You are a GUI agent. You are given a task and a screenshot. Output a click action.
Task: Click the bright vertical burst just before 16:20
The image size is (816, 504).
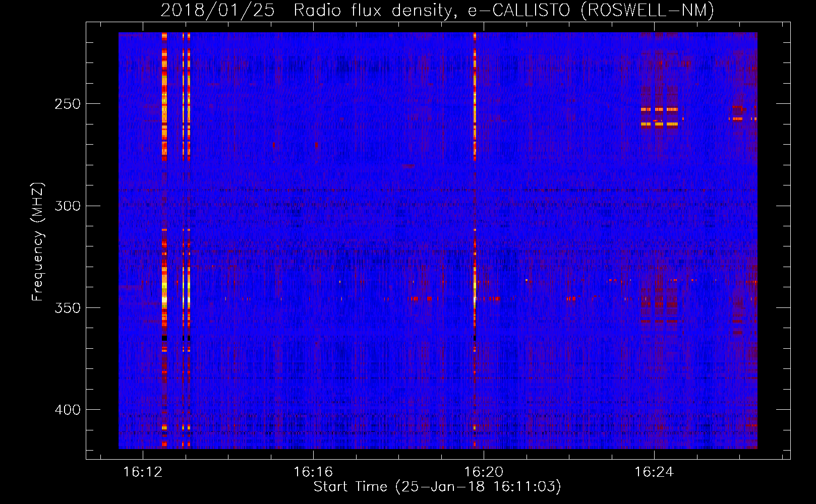(x=475, y=240)
